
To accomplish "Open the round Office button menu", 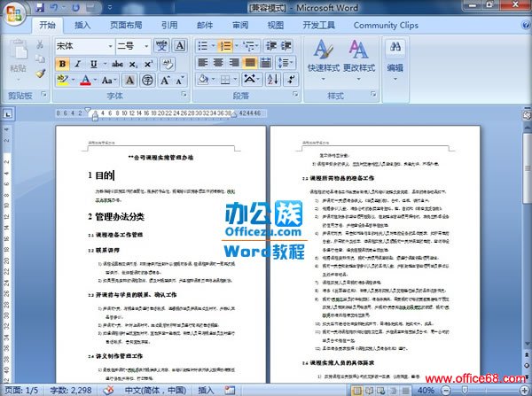I will (x=14, y=13).
